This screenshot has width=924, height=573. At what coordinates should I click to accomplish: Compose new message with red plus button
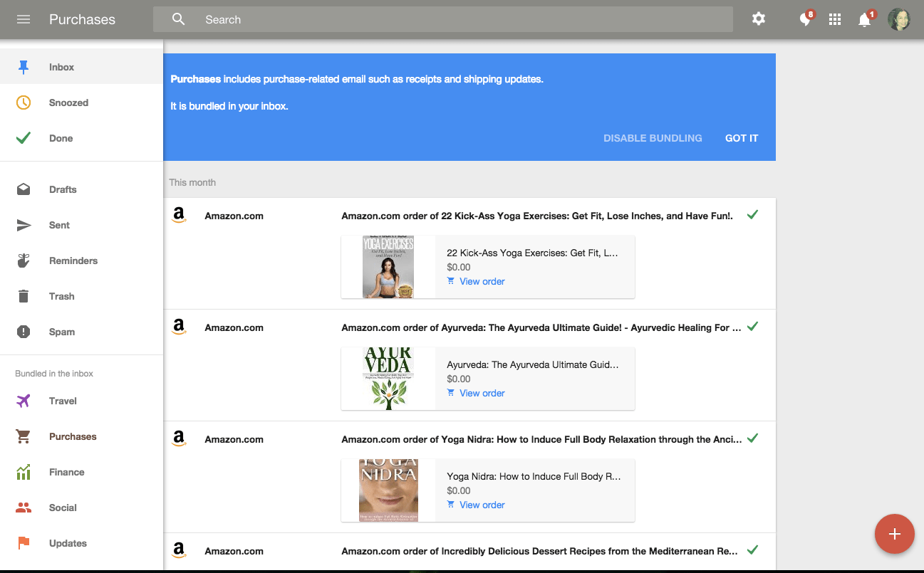pos(895,534)
